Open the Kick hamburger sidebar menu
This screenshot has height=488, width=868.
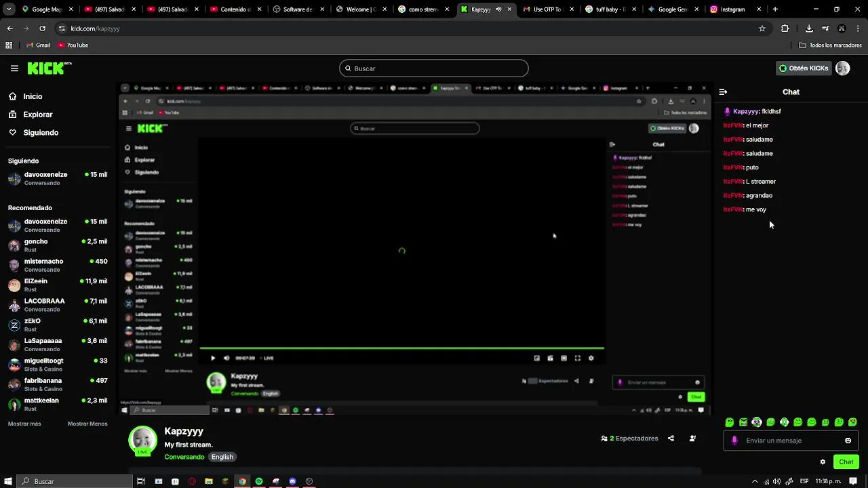[x=14, y=68]
